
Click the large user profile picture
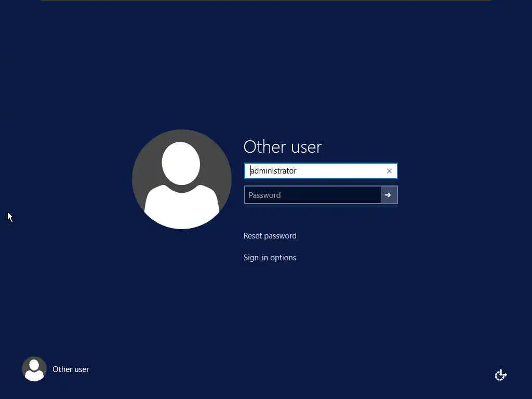(182, 179)
